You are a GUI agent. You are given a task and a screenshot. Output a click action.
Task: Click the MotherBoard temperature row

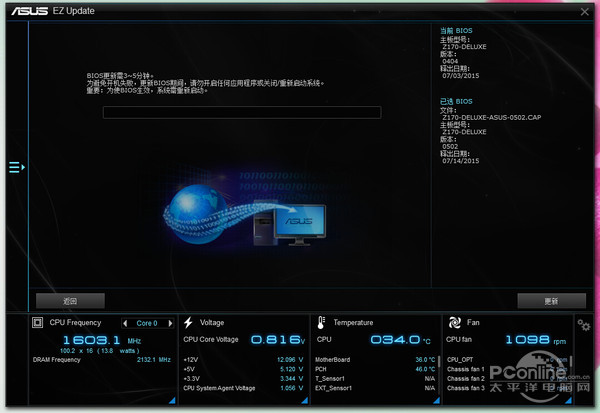[375, 360]
